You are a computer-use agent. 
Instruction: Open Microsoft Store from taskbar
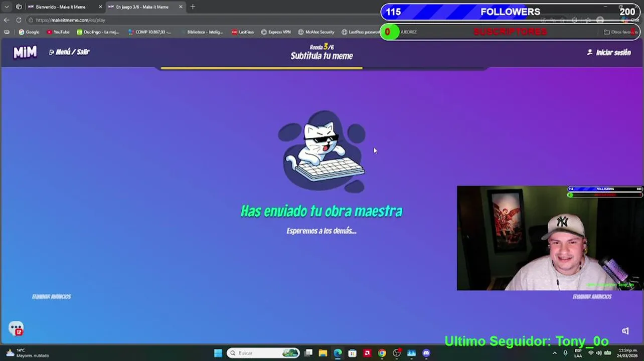coord(353,353)
